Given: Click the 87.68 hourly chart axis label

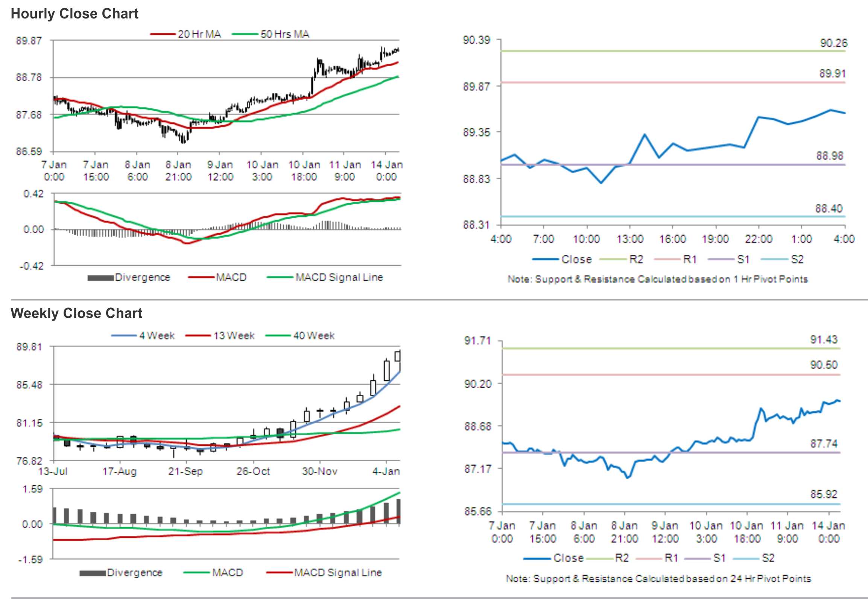Looking at the screenshot, I should click(29, 114).
